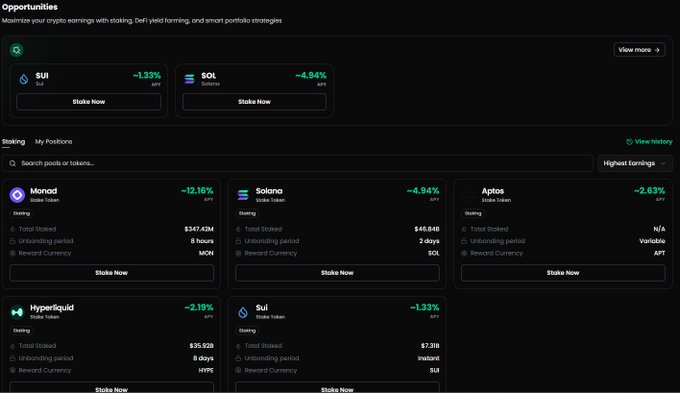Screen dimensions: 680x393
Task: Click the ~12.16% APY value on Monad
Action: click(x=197, y=191)
